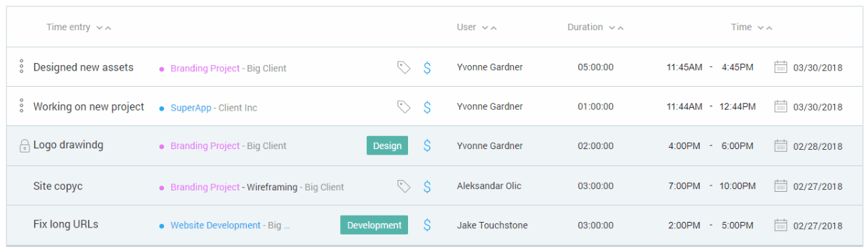Edit the 5:00PM end time
Image resolution: width=868 pixels, height=252 pixels.
click(738, 225)
